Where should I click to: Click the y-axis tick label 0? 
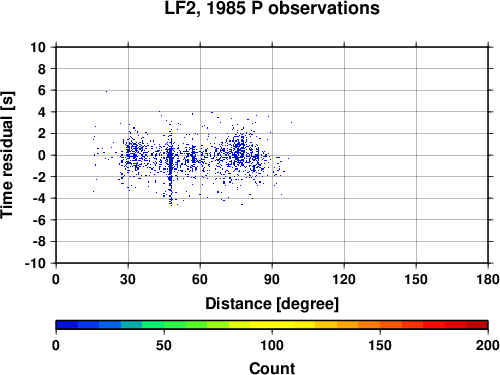[x=42, y=155]
